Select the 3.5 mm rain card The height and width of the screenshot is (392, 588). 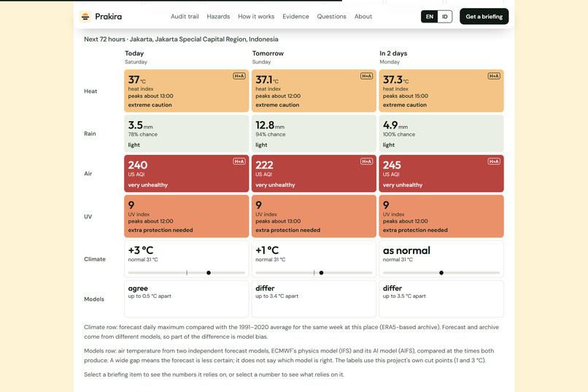pos(186,134)
